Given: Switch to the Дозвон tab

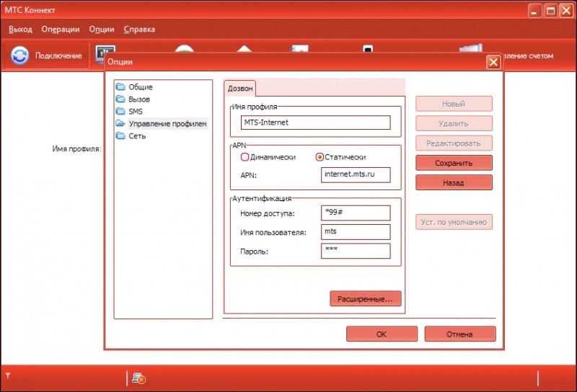Looking at the screenshot, I should click(x=240, y=88).
